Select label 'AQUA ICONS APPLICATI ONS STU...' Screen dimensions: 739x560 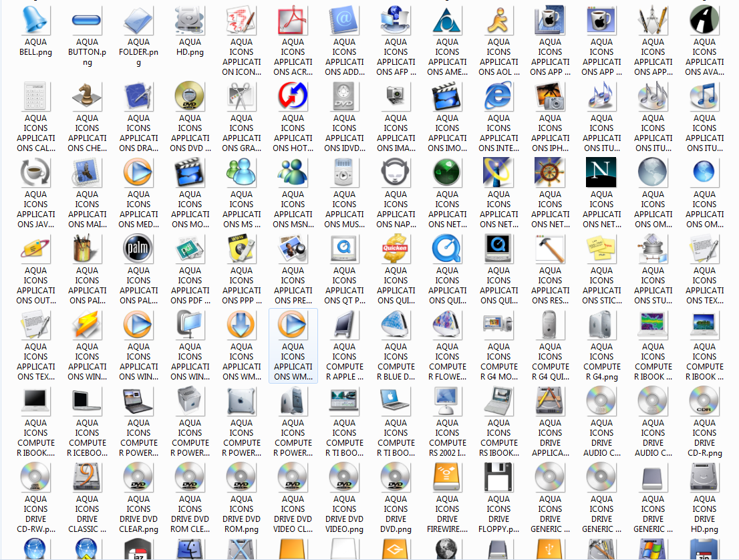pos(653,285)
